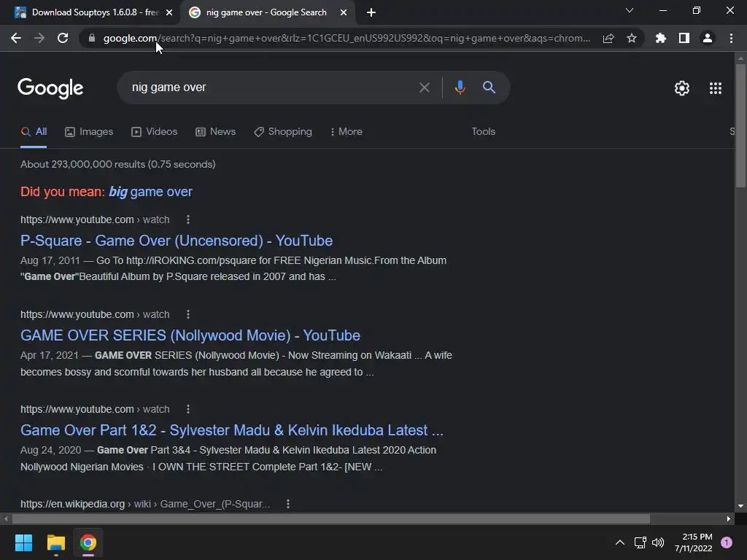The image size is (747, 560).
Task: Open Google quick settings gear
Action: click(x=682, y=88)
